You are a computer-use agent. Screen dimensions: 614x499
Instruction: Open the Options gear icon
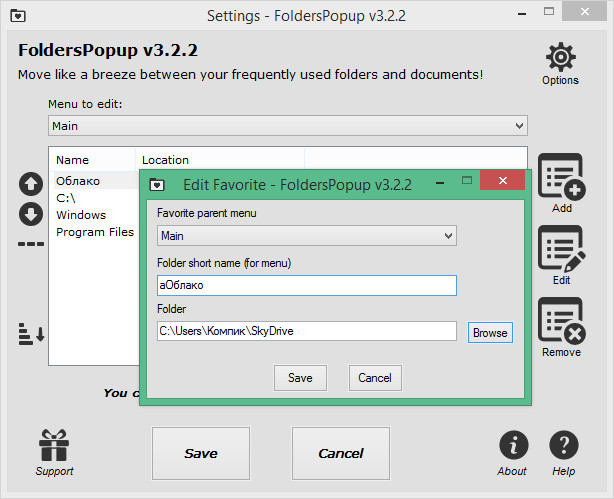[560, 57]
